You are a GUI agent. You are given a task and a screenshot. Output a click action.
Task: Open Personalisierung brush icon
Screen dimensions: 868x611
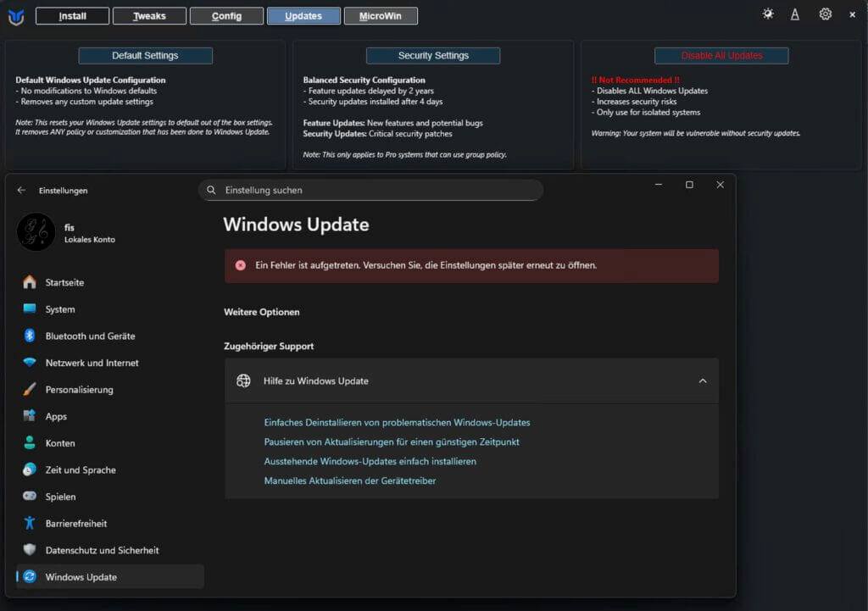click(30, 389)
